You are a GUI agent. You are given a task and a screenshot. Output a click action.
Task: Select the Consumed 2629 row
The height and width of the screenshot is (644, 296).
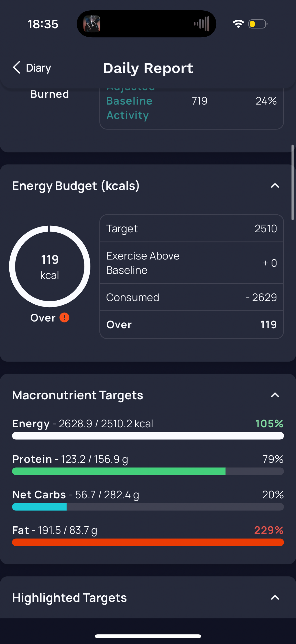(x=192, y=297)
